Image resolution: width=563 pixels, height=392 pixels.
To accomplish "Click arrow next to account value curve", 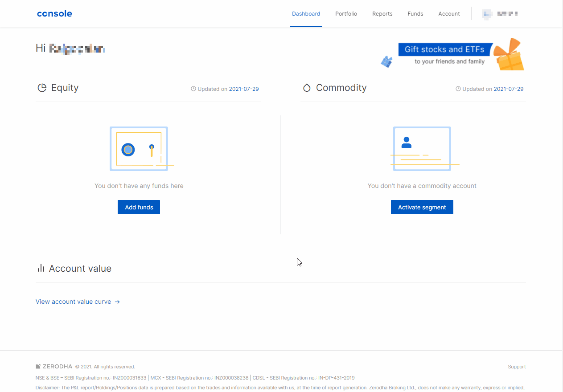I will click(x=117, y=302).
